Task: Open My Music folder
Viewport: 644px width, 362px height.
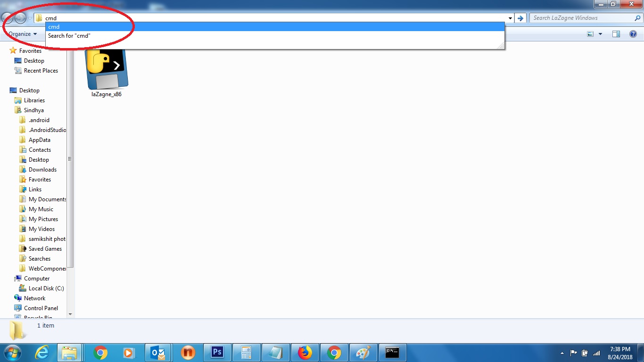Action: coord(41,209)
